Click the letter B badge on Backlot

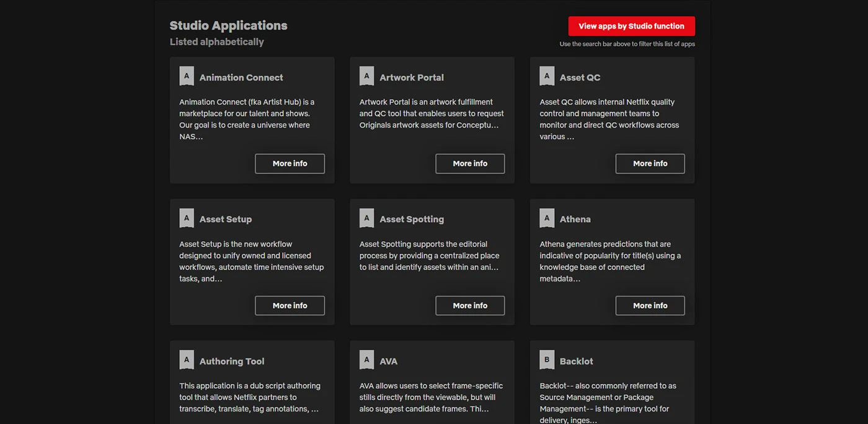click(x=547, y=360)
